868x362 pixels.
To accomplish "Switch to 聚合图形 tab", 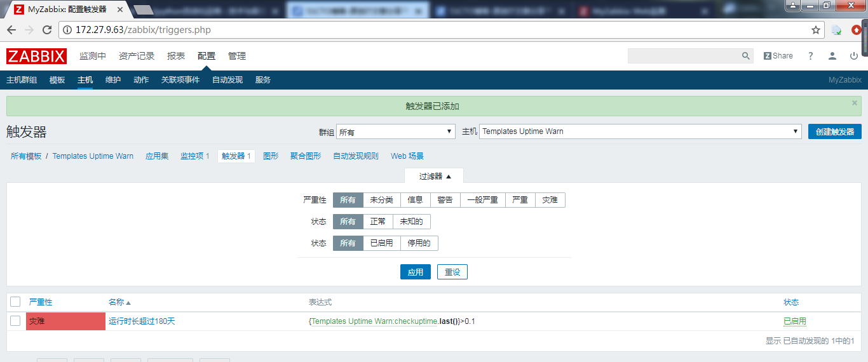I will pos(306,156).
